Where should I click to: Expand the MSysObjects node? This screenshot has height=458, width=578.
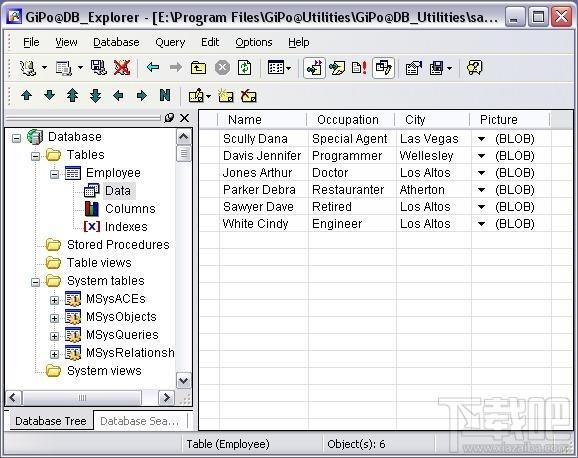(54, 318)
